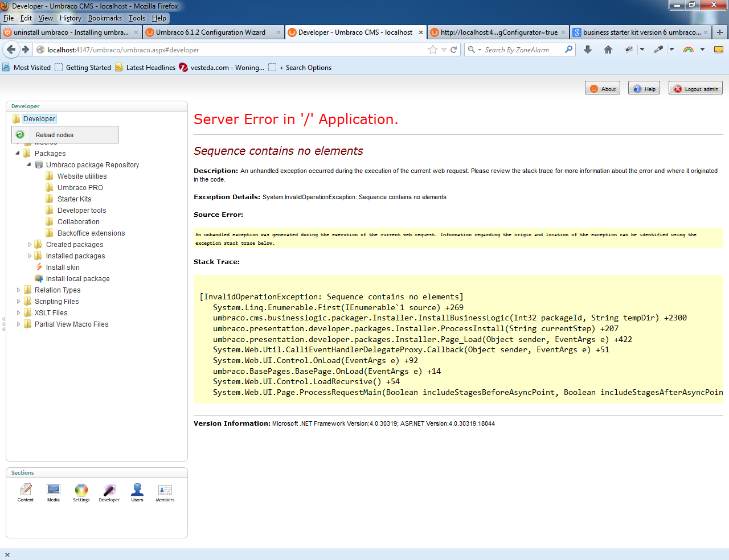Reload the page using the address bar refresh icon
729x560 pixels.
coord(454,50)
